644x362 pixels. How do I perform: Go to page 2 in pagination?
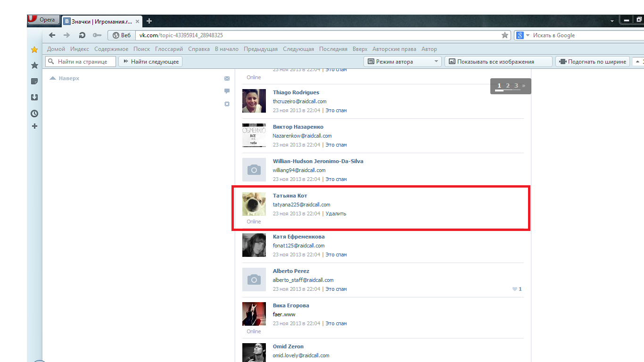(x=508, y=86)
